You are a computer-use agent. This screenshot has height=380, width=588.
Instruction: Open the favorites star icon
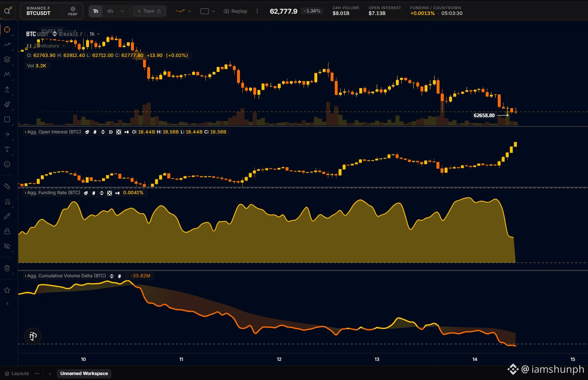(7, 290)
